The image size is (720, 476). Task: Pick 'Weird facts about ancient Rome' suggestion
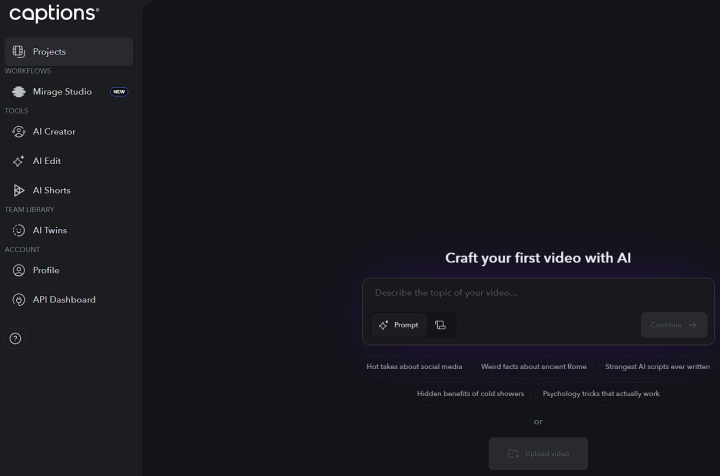533,367
